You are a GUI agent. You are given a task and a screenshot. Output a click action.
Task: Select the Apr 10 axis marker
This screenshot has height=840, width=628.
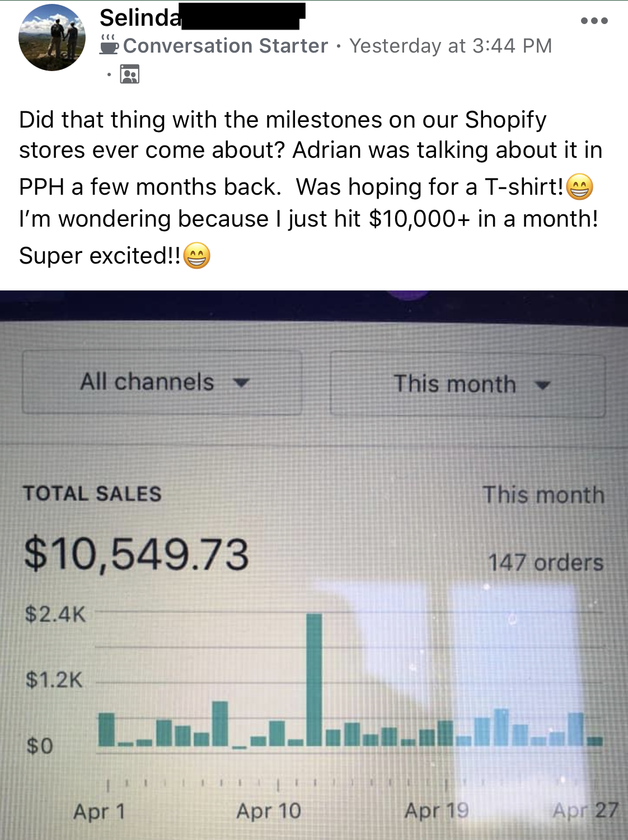coord(269,810)
